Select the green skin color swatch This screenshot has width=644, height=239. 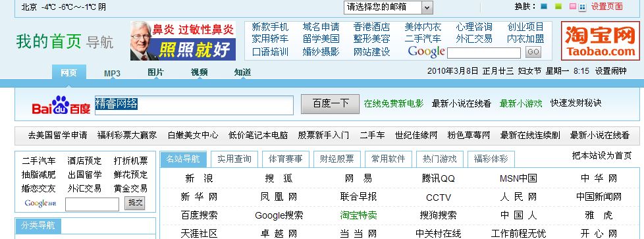click(x=558, y=7)
